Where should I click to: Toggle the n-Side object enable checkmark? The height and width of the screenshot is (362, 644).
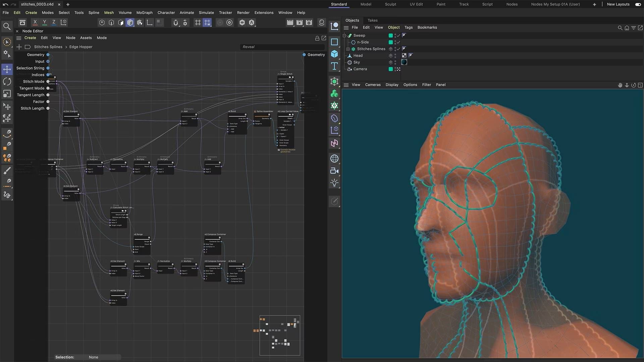coord(398,42)
